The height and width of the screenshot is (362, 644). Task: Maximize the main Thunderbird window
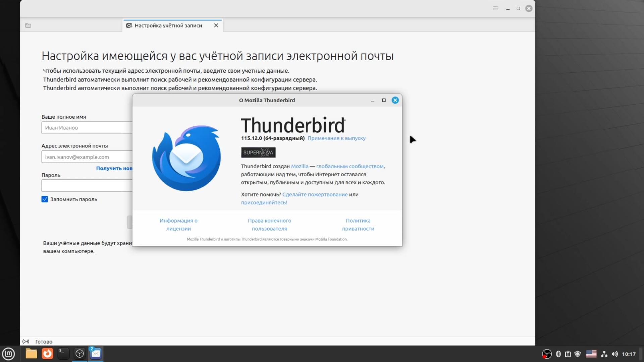tap(518, 8)
